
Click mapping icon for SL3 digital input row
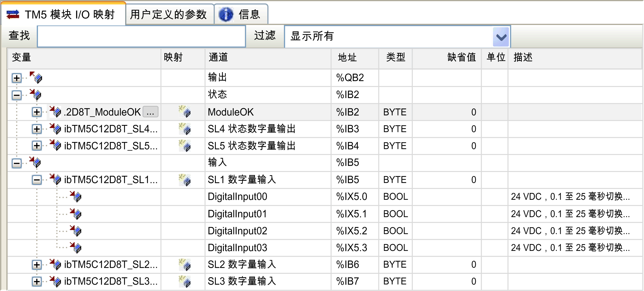(x=185, y=281)
